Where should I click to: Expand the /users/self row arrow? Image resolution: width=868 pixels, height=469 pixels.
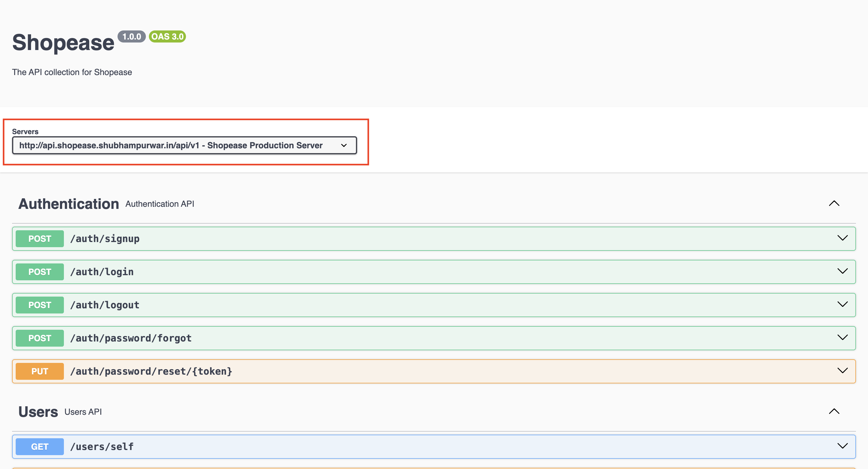pos(842,446)
